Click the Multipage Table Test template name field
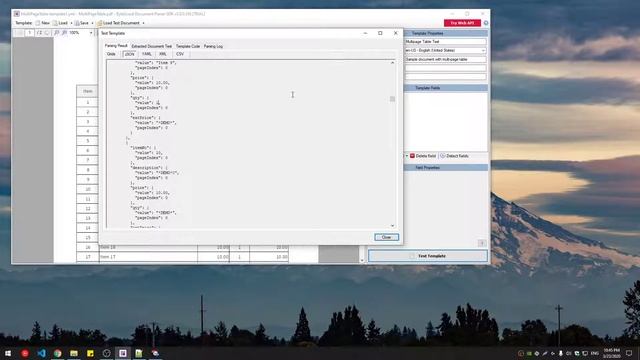Screen dimensions: 640x360 coord(445,42)
